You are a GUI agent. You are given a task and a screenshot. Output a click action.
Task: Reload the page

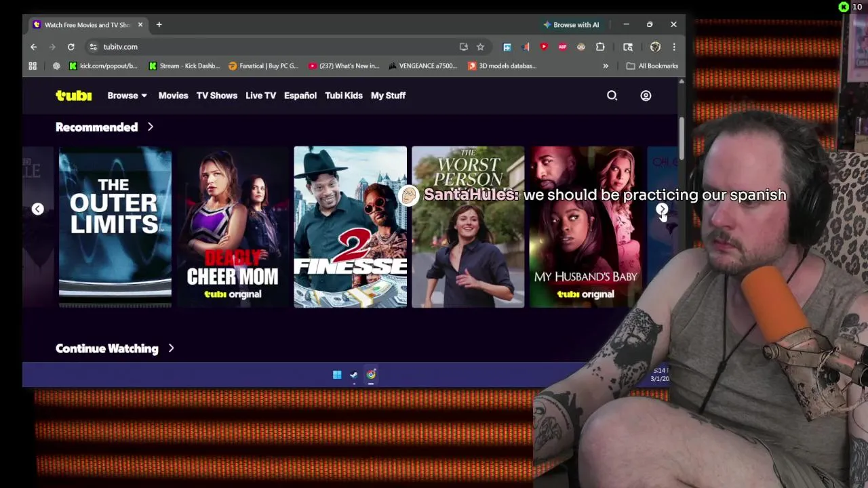pyautogui.click(x=71, y=47)
